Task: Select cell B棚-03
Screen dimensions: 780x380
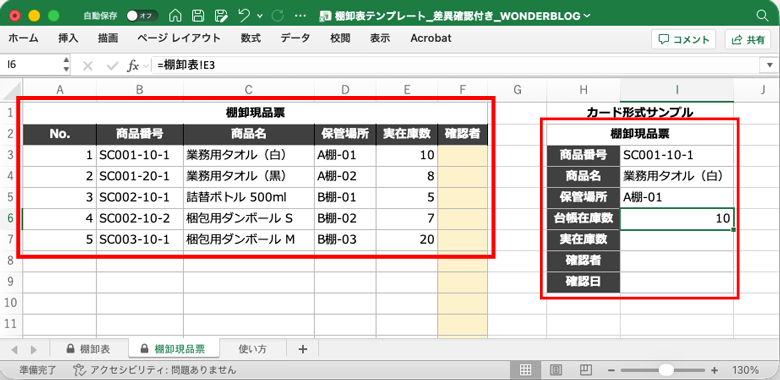Action: pyautogui.click(x=345, y=240)
